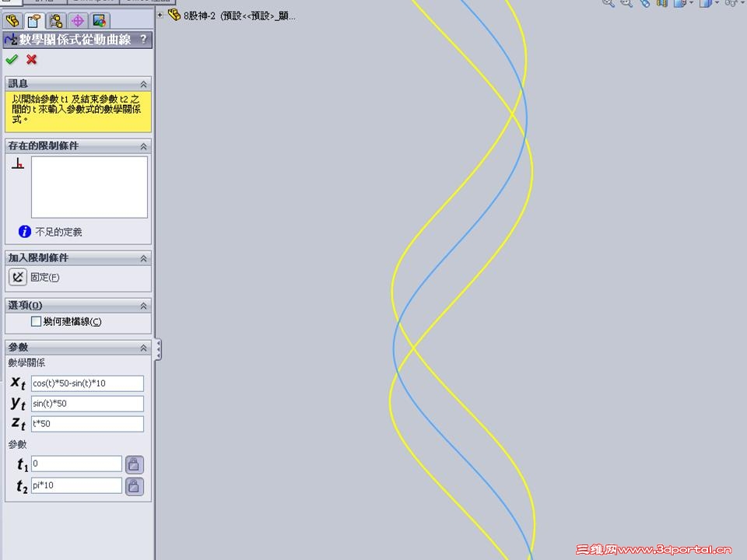Open the DimXpertManager crosshair tab

78,20
